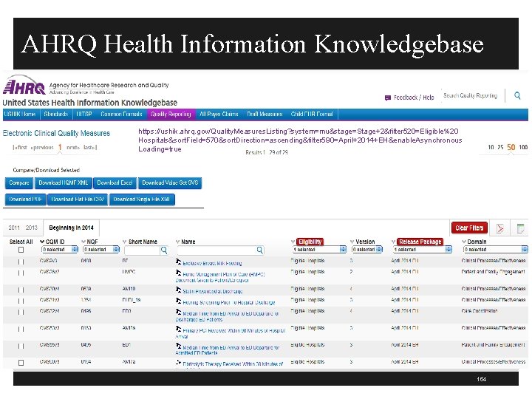
Task: Click the sort arrow next to the Name header
Action: tap(177, 242)
